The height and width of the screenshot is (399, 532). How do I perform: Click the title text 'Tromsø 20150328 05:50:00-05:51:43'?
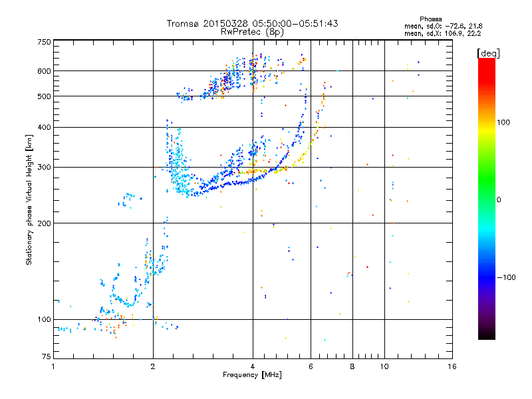point(252,23)
